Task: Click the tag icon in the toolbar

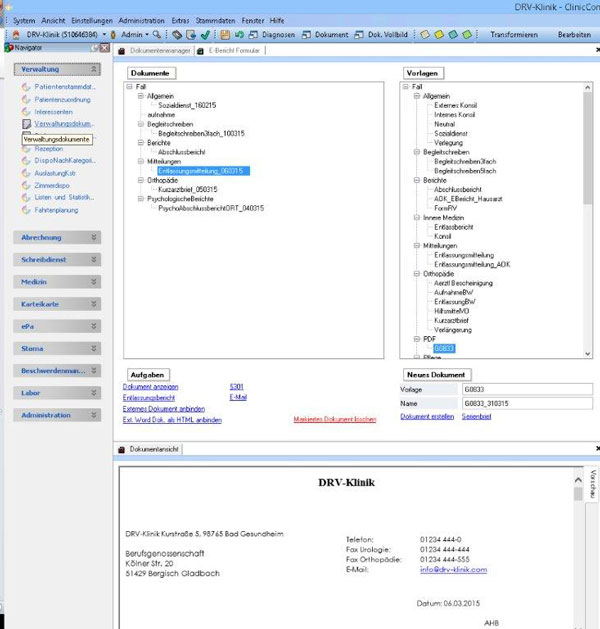Action: 177,35
